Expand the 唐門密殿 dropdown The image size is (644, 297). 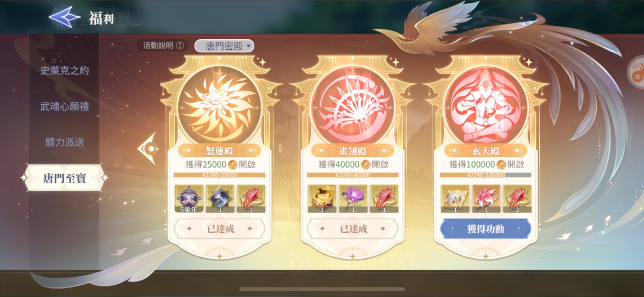point(224,46)
